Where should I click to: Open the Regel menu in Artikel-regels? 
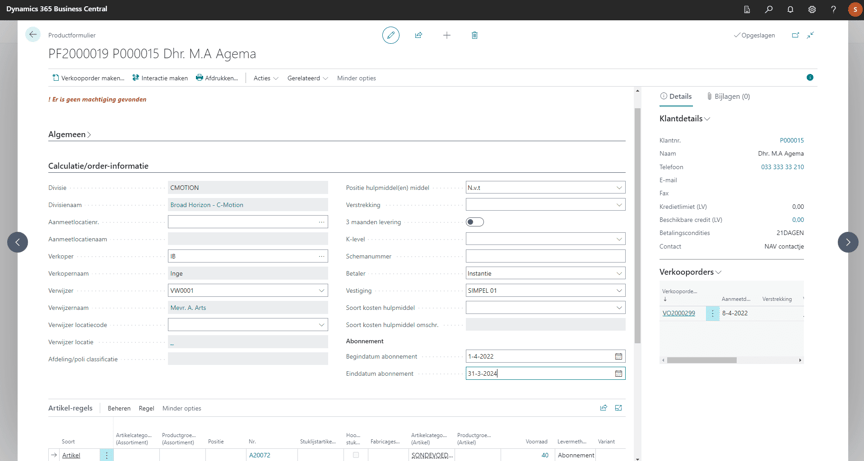click(146, 409)
